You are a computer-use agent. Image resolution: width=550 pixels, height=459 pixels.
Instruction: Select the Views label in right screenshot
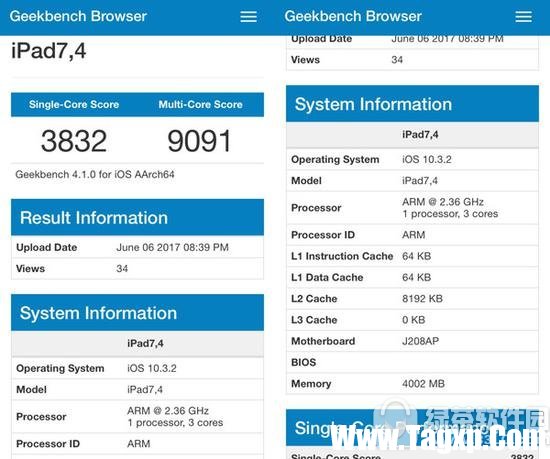pos(306,60)
